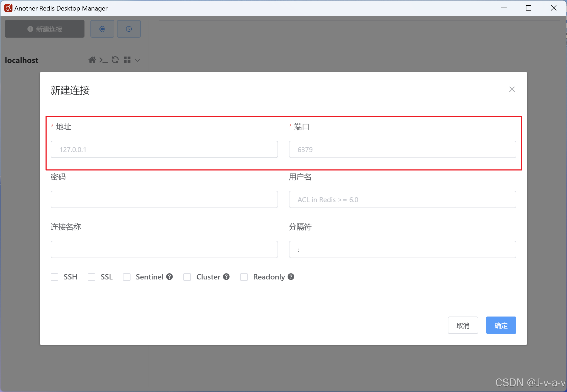Click the 地址 input field showing 127.0.0.1
Viewport: 567px width, 392px height.
point(164,149)
